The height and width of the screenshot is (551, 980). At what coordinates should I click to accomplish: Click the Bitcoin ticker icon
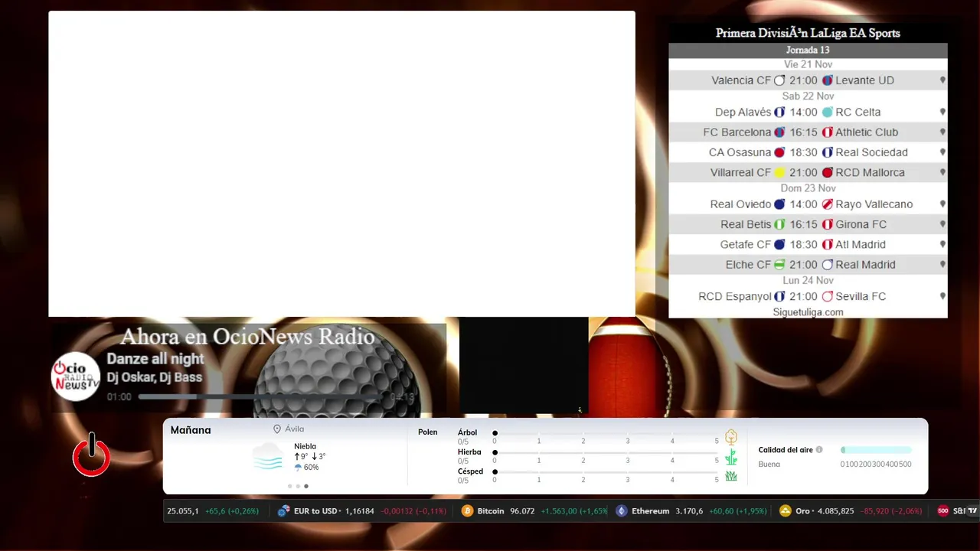[x=467, y=511]
